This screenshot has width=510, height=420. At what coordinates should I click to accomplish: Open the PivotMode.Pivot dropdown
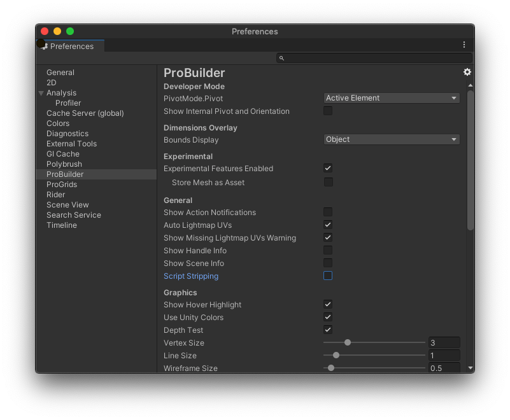(x=392, y=98)
